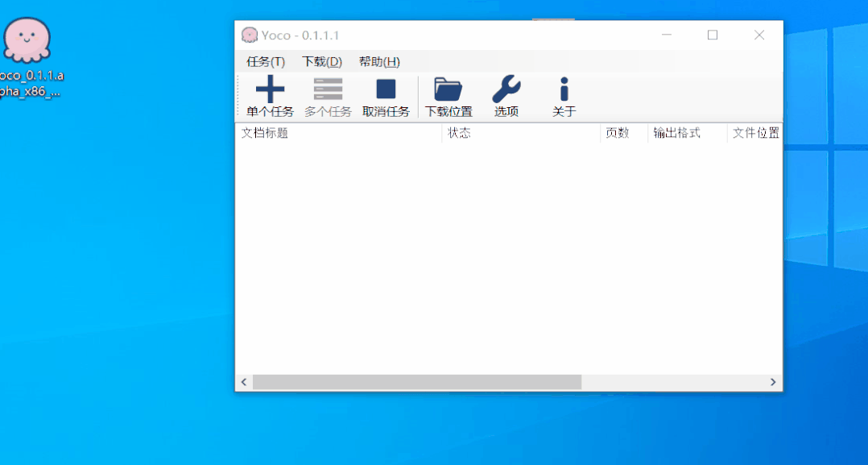Select the Yoco installer desktop icon

(x=27, y=40)
